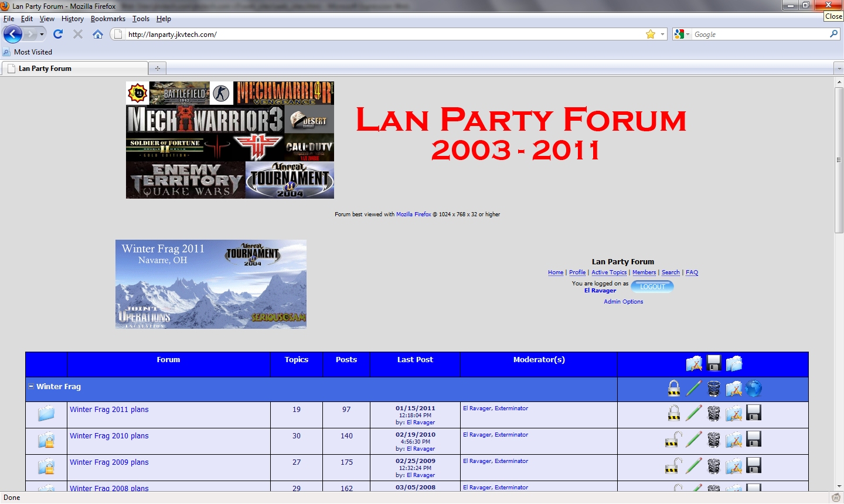This screenshot has width=844, height=504.
Task: Click the LOGOUT button
Action: [652, 287]
